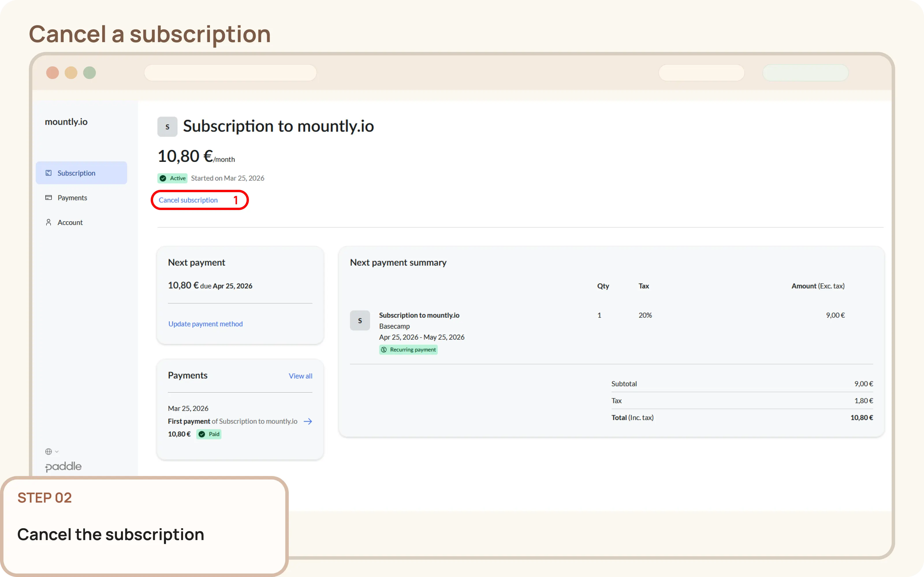Switch to the Payments section
This screenshot has width=924, height=577.
(71, 197)
